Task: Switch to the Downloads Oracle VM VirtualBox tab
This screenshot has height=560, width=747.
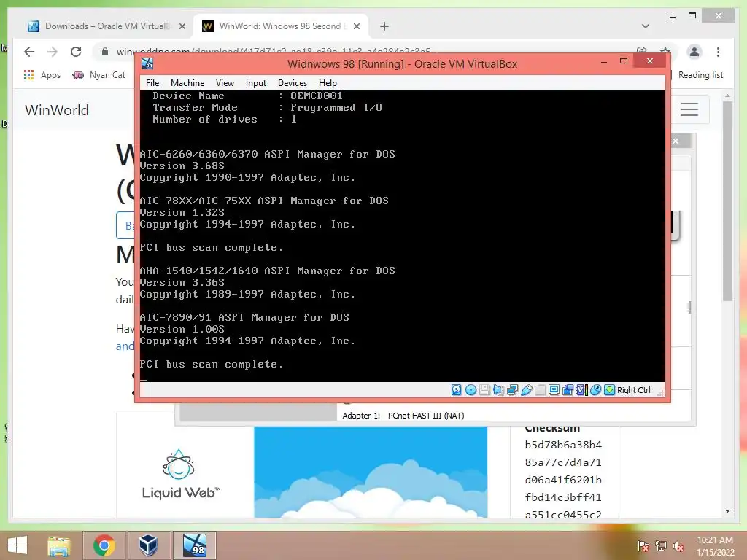Action: [x=107, y=26]
